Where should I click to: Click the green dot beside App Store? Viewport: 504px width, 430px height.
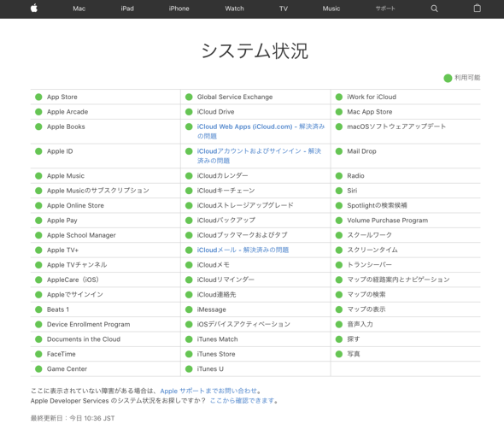(38, 97)
